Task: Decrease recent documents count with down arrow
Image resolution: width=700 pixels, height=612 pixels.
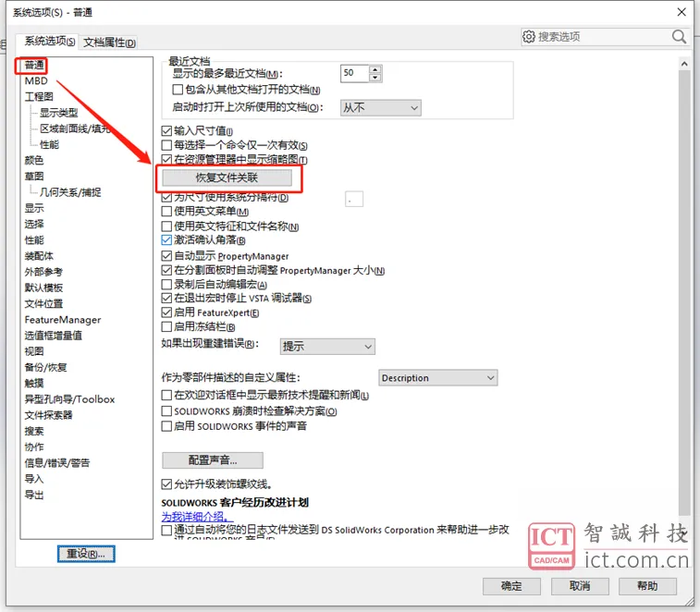Action: (375, 78)
